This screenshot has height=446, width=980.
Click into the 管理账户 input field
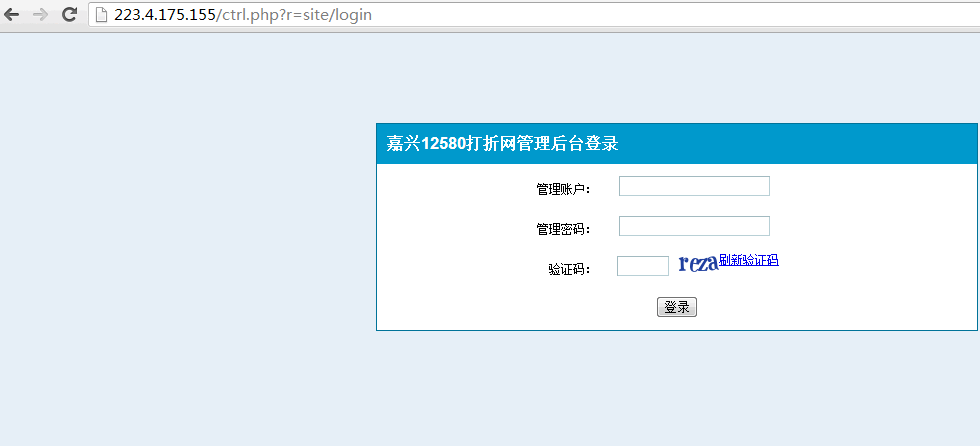[x=694, y=186]
